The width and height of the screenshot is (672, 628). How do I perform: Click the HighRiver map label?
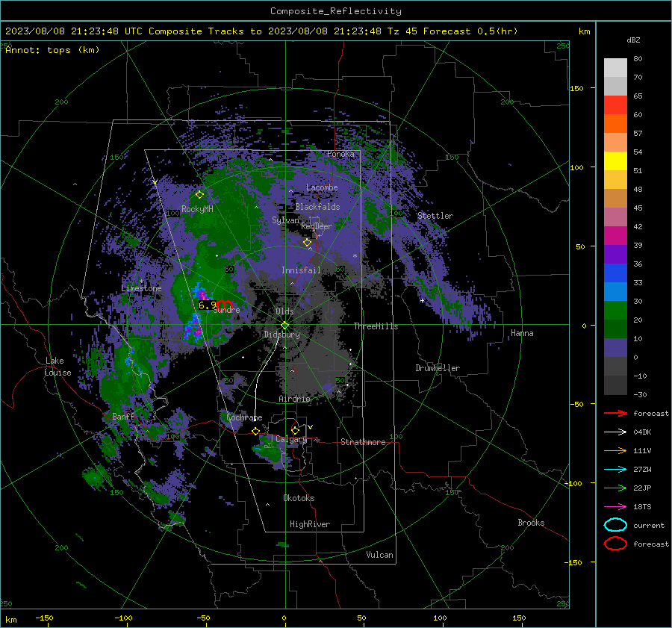pos(310,524)
